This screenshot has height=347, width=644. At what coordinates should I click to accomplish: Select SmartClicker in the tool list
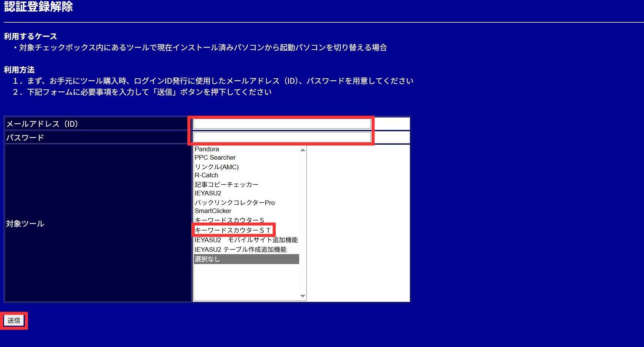213,211
